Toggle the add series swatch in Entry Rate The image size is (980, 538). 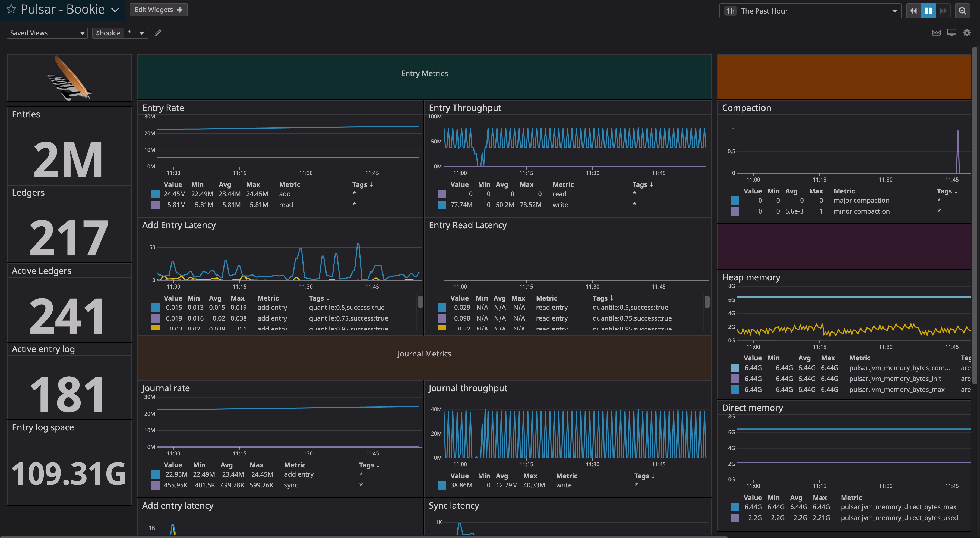pyautogui.click(x=155, y=194)
